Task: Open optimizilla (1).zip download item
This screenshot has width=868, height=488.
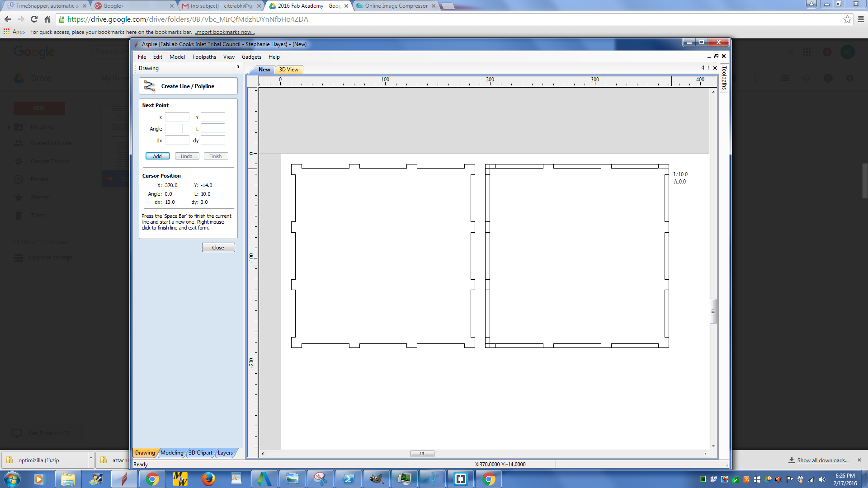Action: (x=44, y=460)
